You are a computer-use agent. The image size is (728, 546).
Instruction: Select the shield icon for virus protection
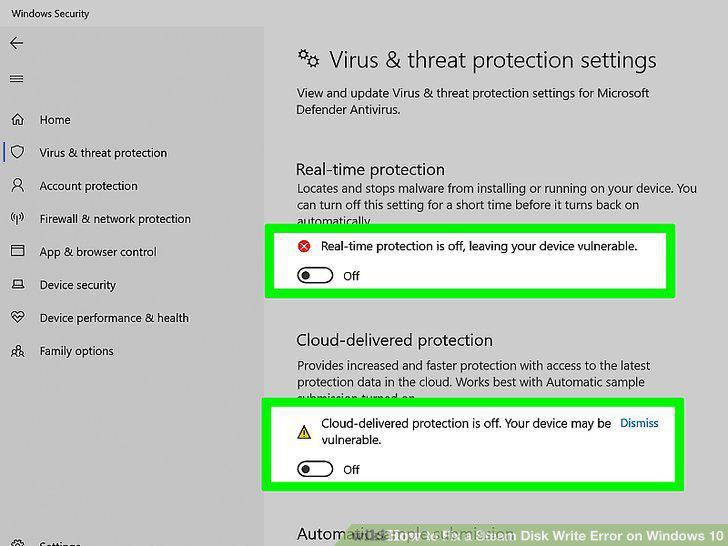click(18, 152)
